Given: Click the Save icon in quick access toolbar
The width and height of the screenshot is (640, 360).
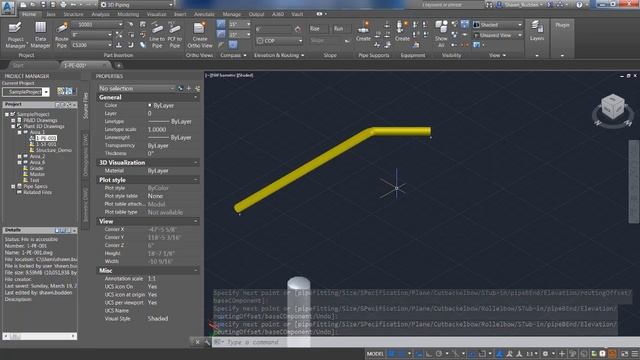Looking at the screenshot, I should pyautogui.click(x=43, y=4).
